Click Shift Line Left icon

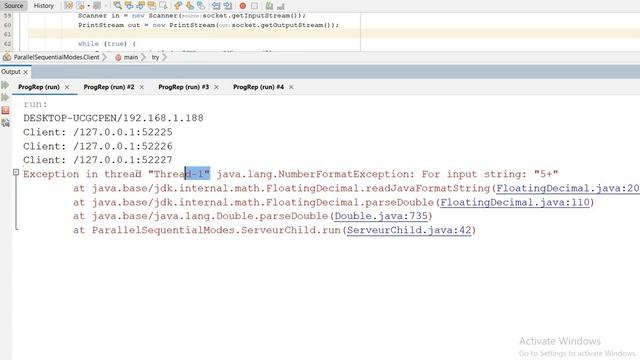[x=216, y=6]
